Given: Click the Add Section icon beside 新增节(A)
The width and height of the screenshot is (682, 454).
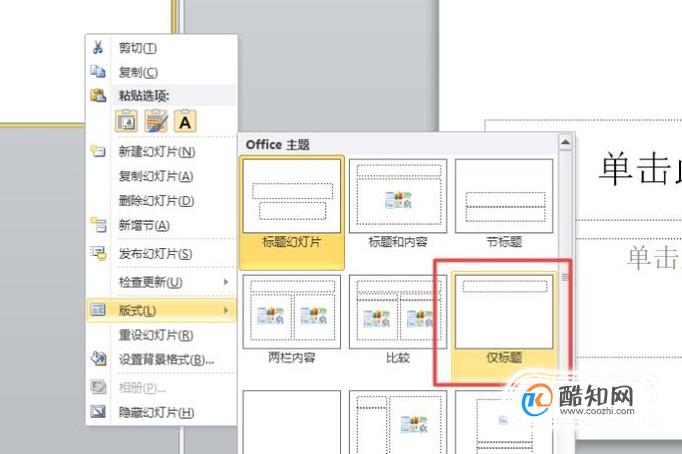Looking at the screenshot, I should coord(98,225).
